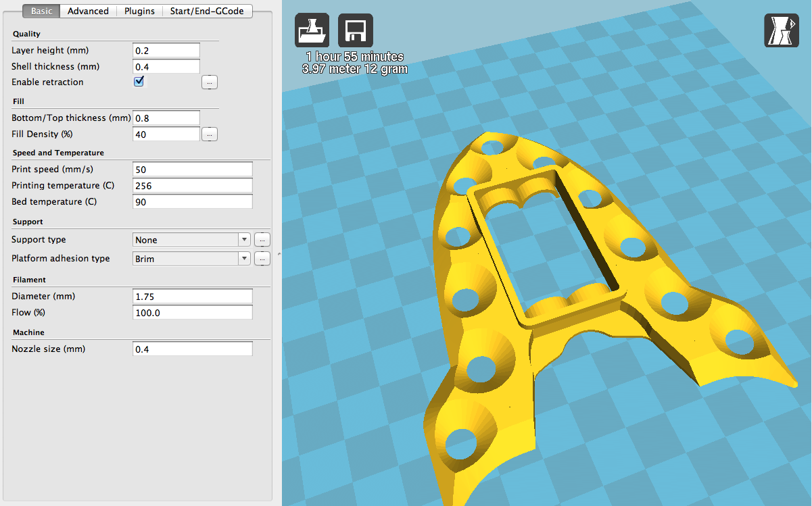Click the Print speed field
This screenshot has width=812, height=506.
click(193, 169)
